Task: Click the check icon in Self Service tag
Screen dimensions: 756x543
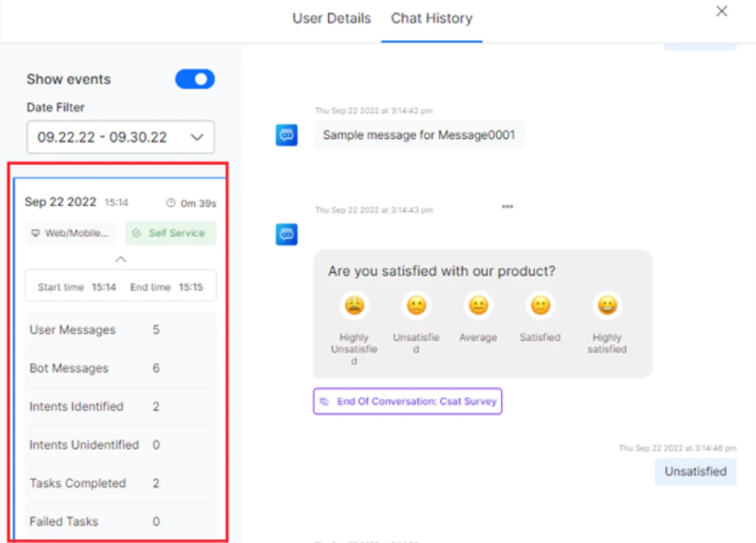Action: click(136, 233)
